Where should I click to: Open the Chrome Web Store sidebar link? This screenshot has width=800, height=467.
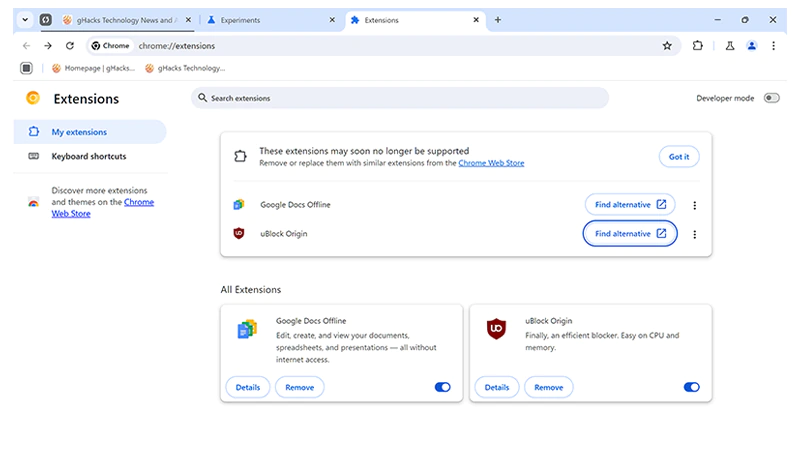[103, 208]
